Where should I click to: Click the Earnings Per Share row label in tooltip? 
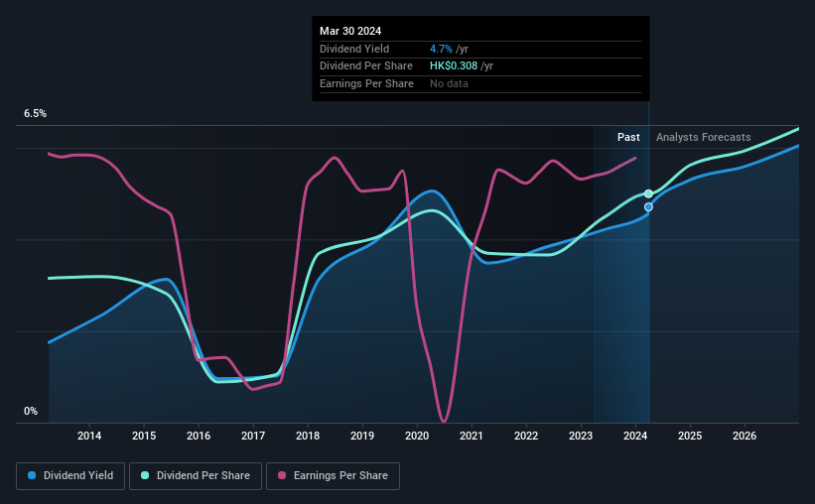click(x=366, y=83)
